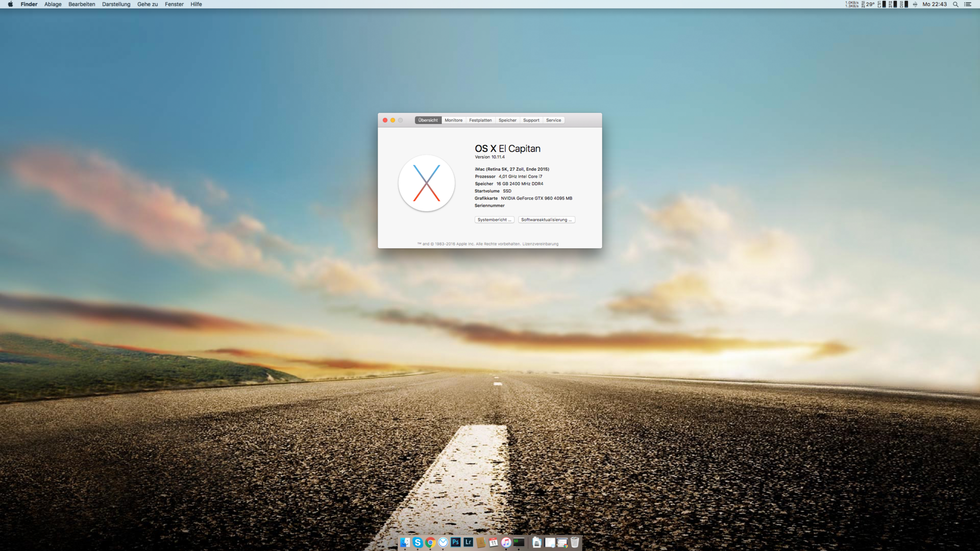
Task: Click the SSD disk meter in the menu bar
Action: tap(904, 4)
